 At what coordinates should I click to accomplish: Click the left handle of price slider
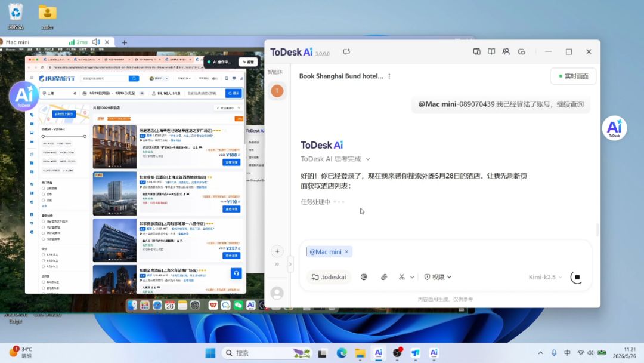click(43, 136)
